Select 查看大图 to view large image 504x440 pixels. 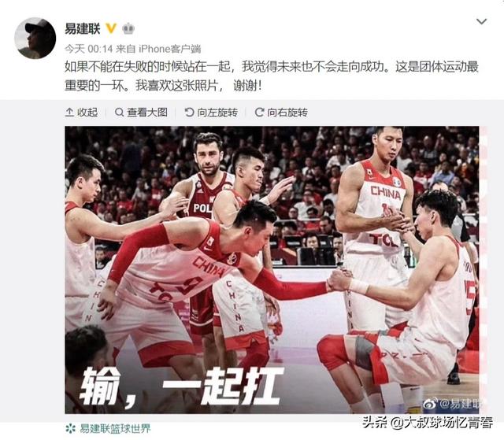[x=141, y=113]
